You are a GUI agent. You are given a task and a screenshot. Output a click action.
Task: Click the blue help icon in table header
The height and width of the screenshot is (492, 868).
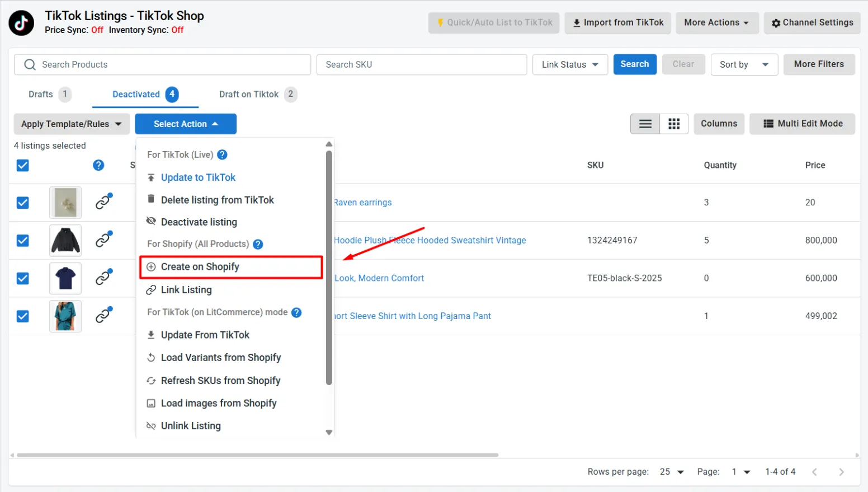pyautogui.click(x=98, y=165)
